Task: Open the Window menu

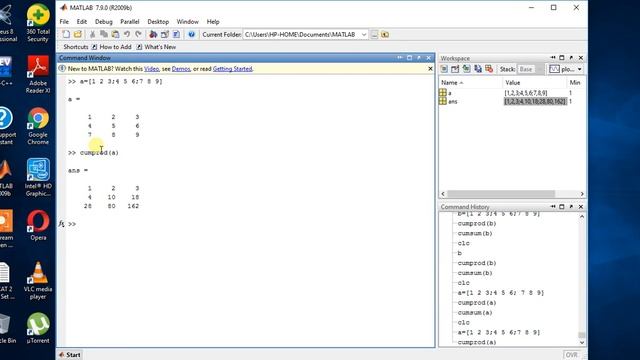Action: pyautogui.click(x=187, y=22)
